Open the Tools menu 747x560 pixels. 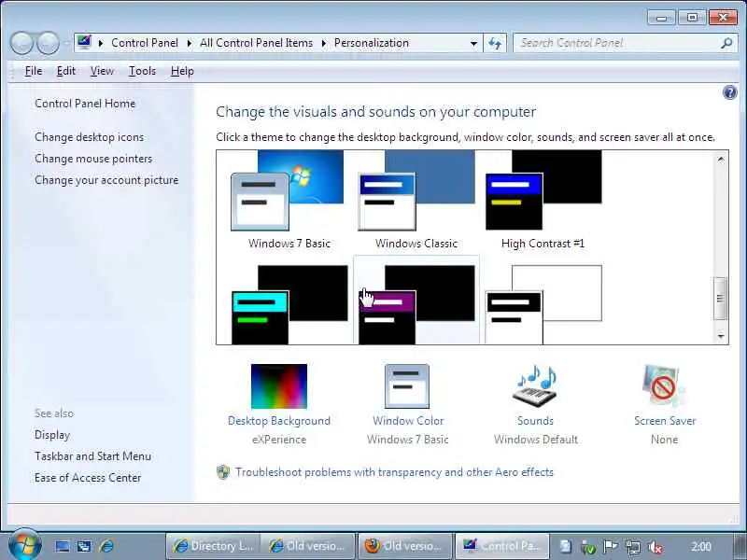[142, 71]
